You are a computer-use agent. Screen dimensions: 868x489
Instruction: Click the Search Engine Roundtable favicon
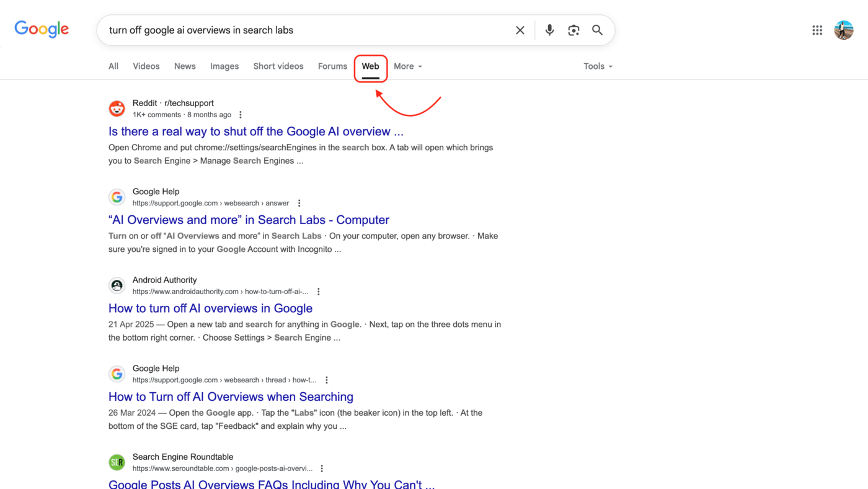(x=117, y=462)
